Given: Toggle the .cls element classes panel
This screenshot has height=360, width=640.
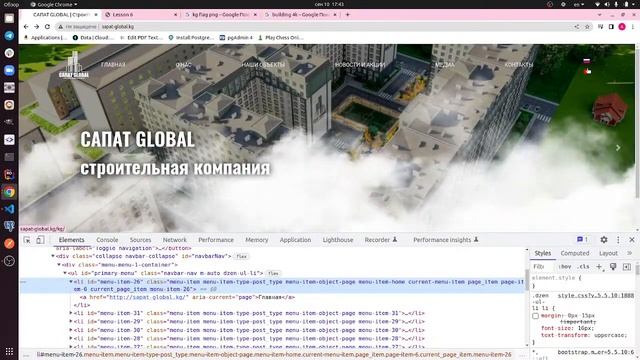Looking at the screenshot, I should point(584,267).
